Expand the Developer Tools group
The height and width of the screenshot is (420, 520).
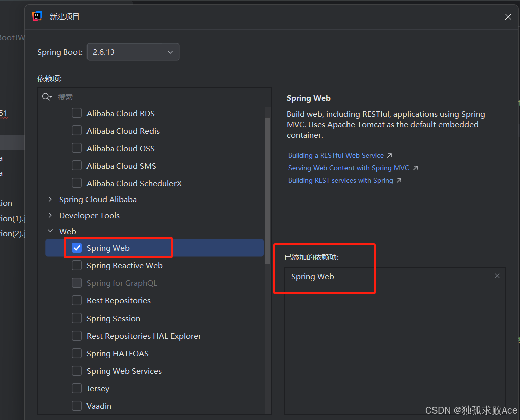(50, 215)
